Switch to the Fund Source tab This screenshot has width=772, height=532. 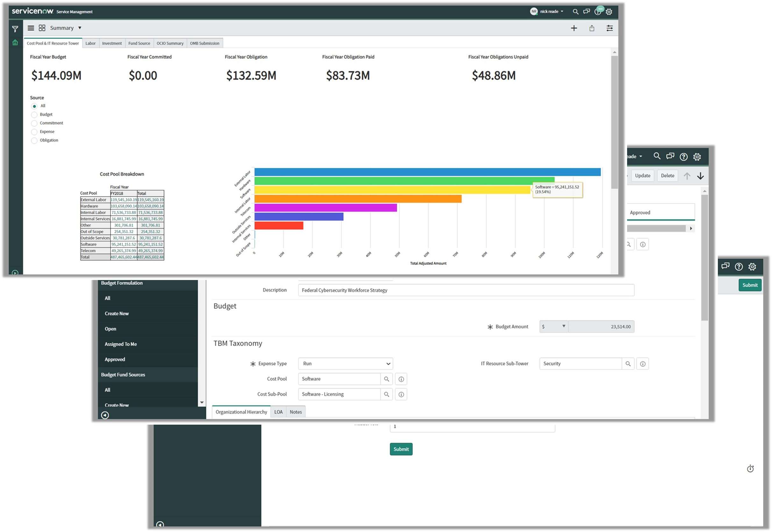pyautogui.click(x=139, y=43)
